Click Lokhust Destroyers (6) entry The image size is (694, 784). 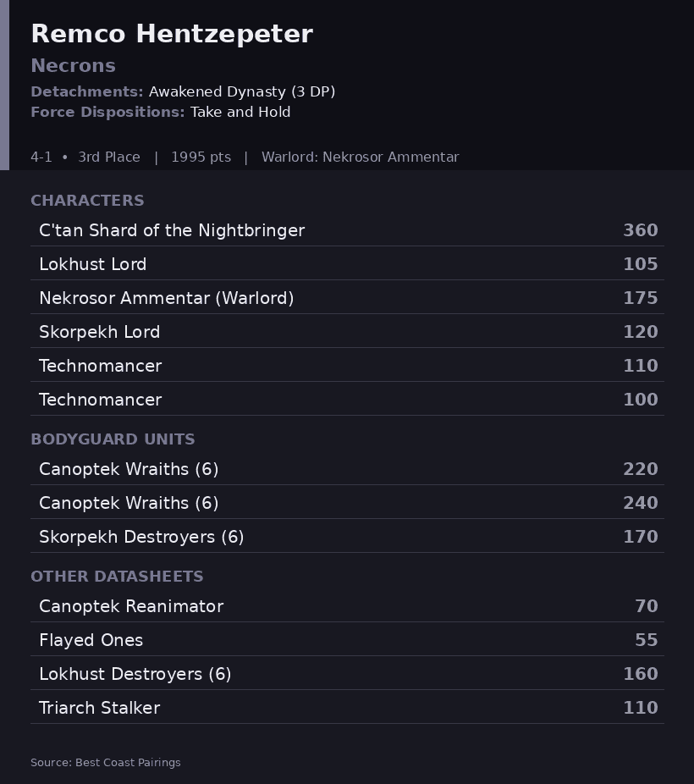point(347,674)
